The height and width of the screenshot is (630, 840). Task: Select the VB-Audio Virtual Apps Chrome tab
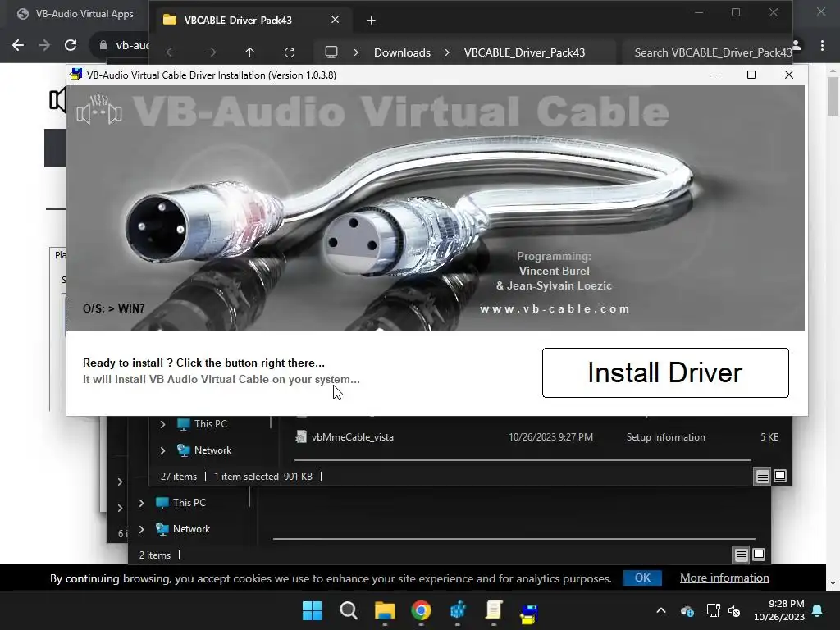pyautogui.click(x=75, y=14)
